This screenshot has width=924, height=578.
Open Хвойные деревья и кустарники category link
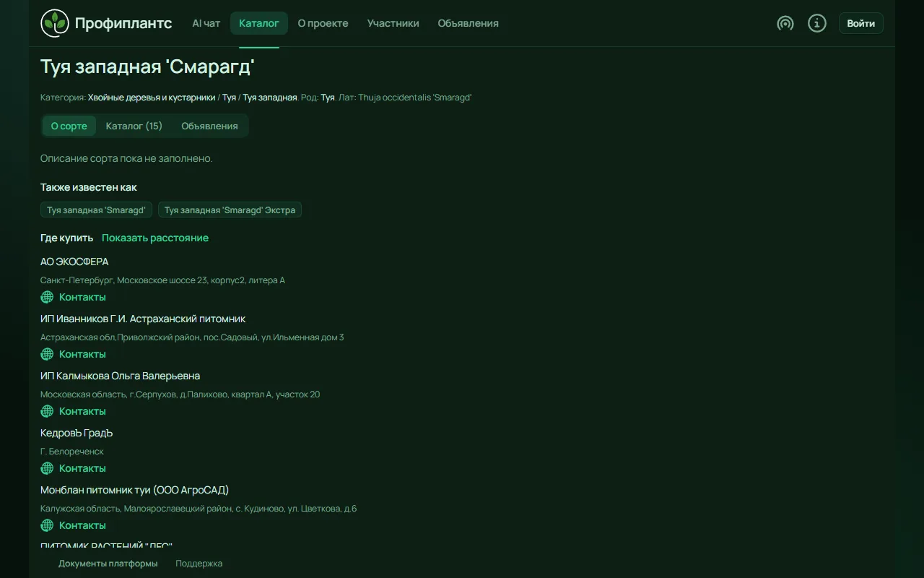pyautogui.click(x=152, y=97)
